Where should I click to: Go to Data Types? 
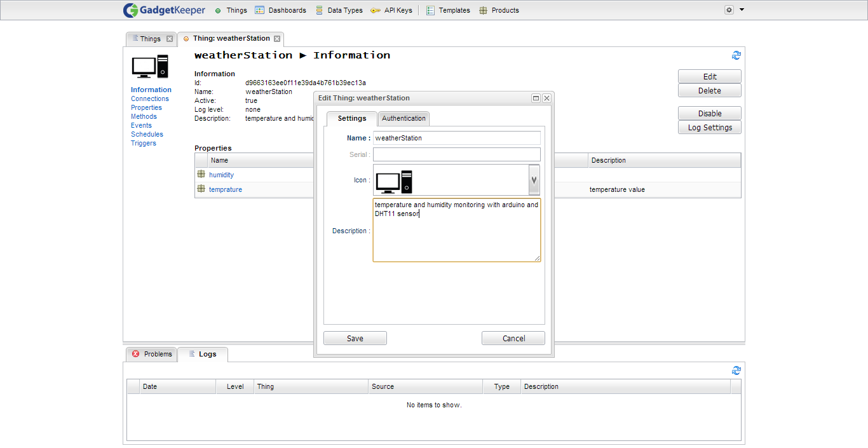[x=339, y=10]
